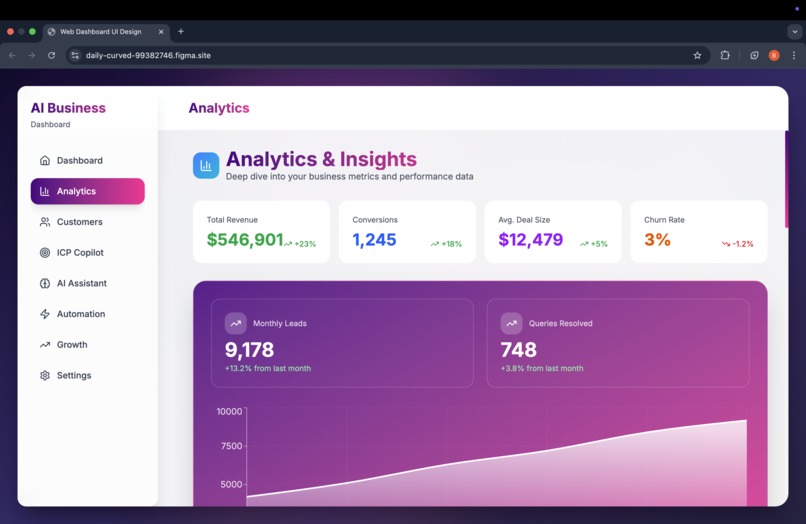Select the Analytics sidebar item

[87, 191]
